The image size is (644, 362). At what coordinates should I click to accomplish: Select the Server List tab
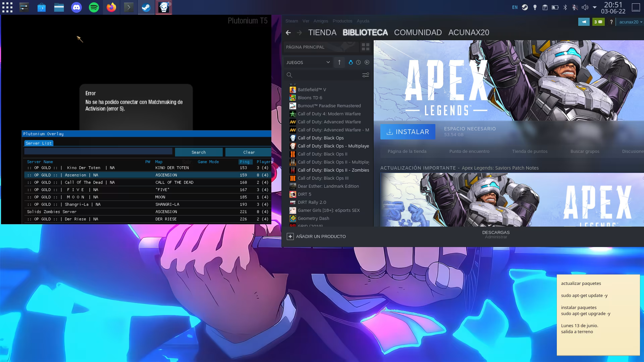click(x=39, y=143)
